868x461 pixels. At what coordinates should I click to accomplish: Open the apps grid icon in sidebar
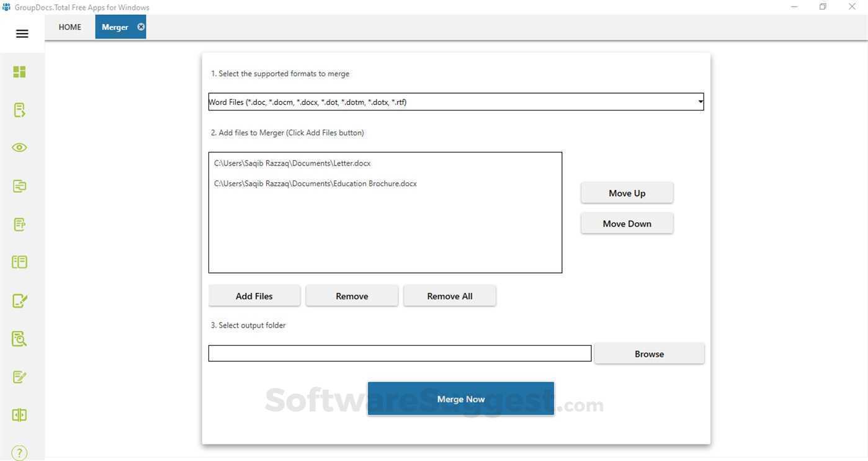coord(19,71)
